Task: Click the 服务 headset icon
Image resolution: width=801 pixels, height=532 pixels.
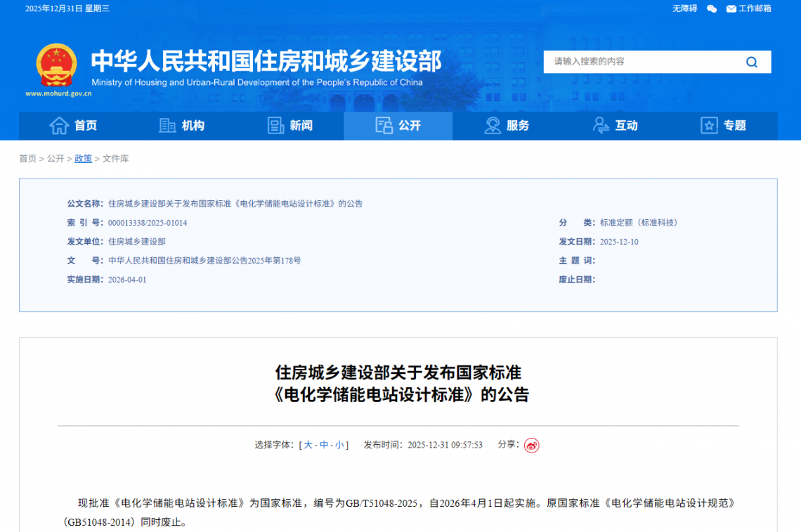Action: pos(493,126)
